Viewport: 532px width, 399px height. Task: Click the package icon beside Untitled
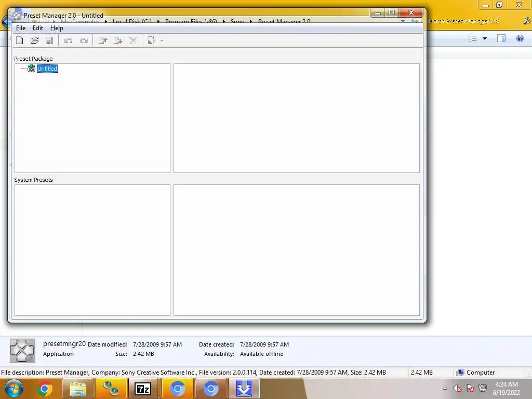coord(31,69)
